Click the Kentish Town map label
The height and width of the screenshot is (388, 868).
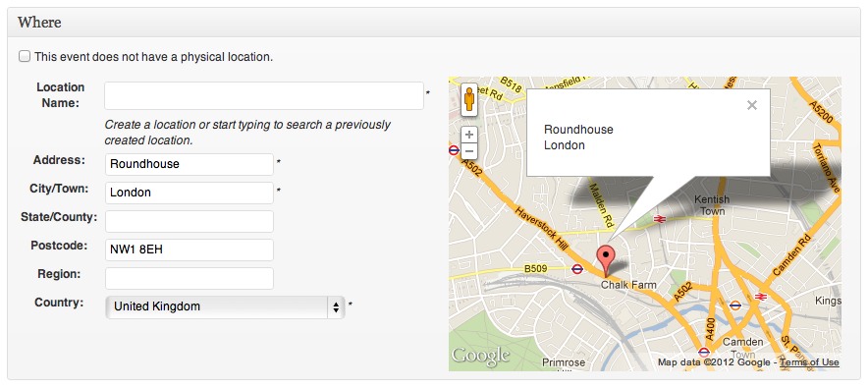click(712, 204)
